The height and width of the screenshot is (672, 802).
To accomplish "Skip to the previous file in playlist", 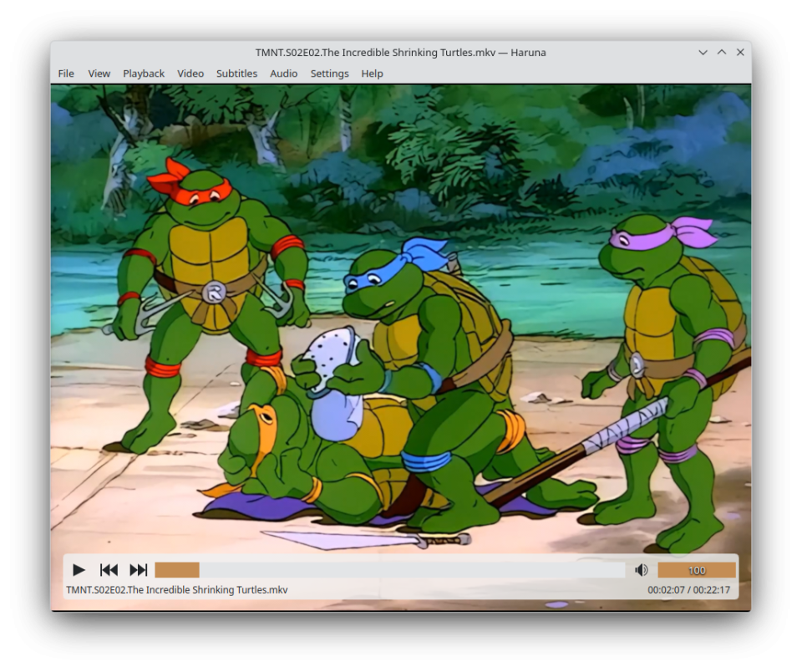I will click(x=109, y=570).
